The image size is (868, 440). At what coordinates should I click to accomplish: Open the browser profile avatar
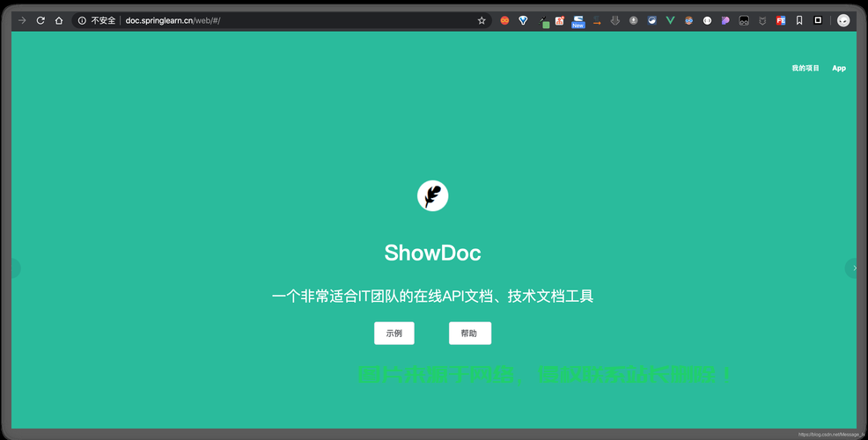coord(842,20)
